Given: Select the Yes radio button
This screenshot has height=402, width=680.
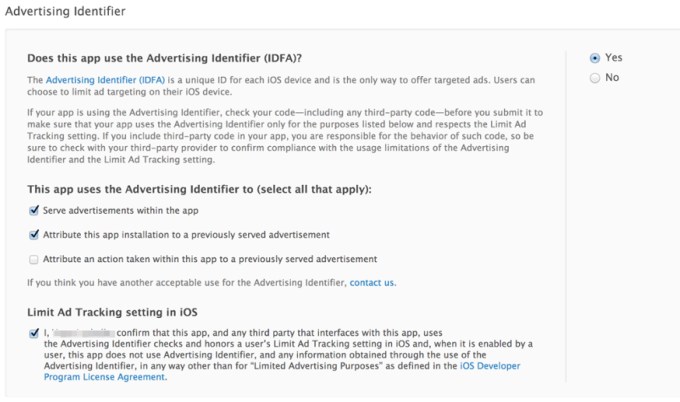Looking at the screenshot, I should pos(595,58).
